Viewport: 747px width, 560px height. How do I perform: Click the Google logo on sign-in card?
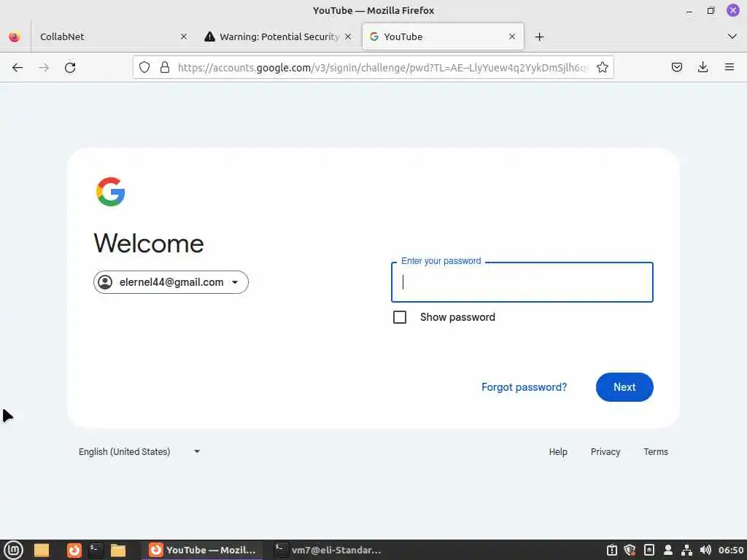coord(111,192)
